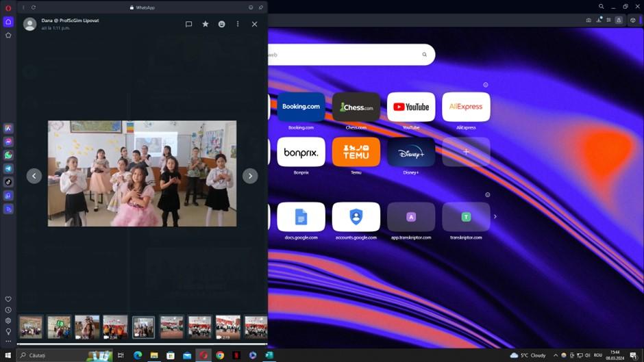This screenshot has width=644, height=362.
Task: Open Opera downloads icon in toolbar
Action: click(599, 20)
